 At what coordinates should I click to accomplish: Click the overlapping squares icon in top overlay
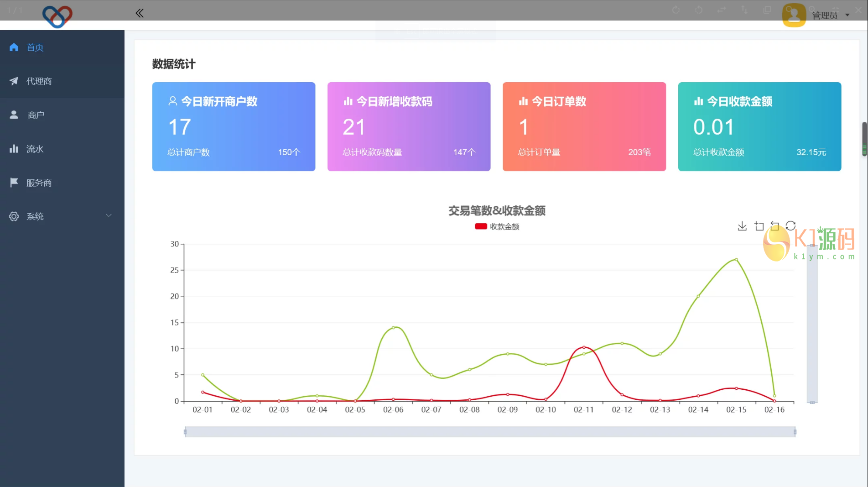767,10
